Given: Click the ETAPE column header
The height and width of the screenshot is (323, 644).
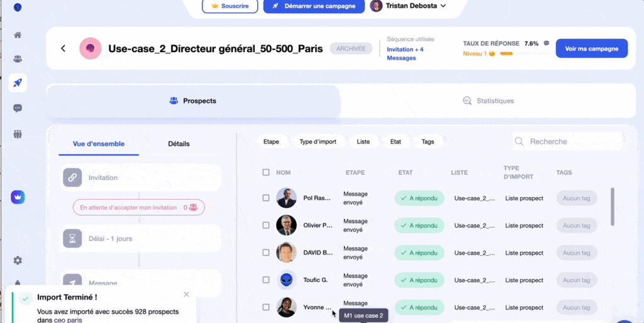Looking at the screenshot, I should 355,173.
